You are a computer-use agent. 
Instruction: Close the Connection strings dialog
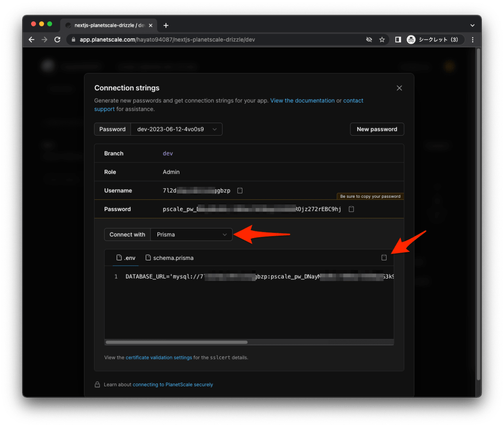click(x=399, y=88)
